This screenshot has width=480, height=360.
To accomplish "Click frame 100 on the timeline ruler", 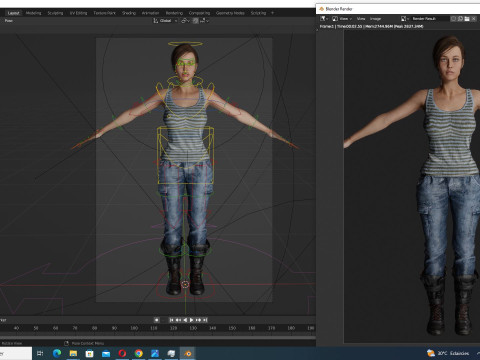I will click(x=134, y=328).
